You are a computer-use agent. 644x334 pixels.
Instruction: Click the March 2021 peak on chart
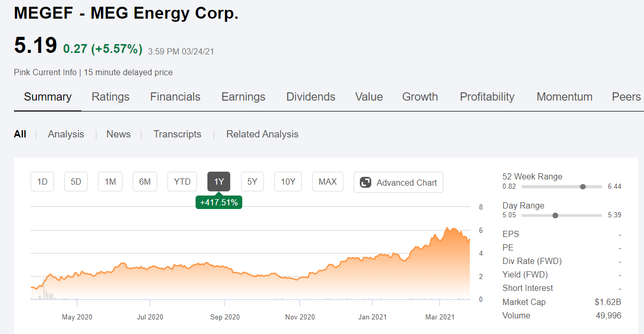click(x=447, y=228)
